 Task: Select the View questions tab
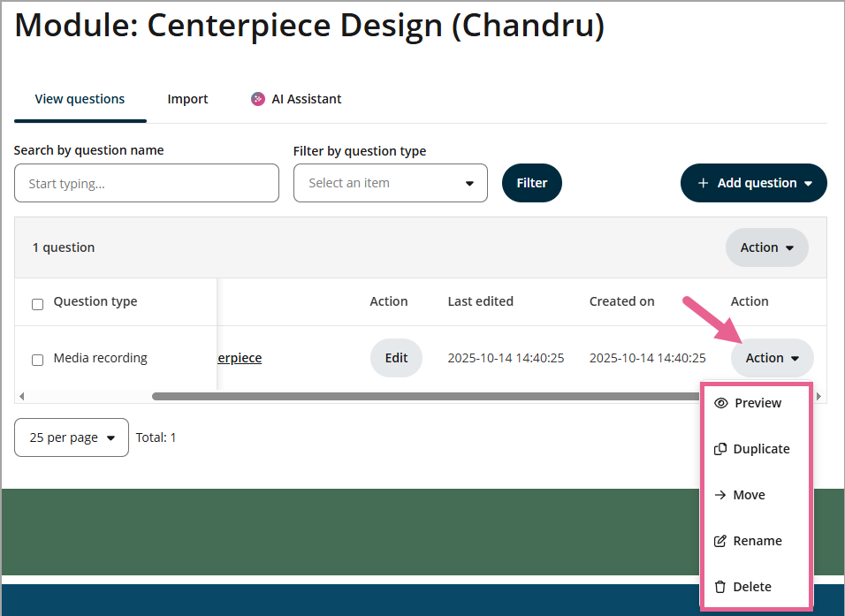tap(80, 99)
